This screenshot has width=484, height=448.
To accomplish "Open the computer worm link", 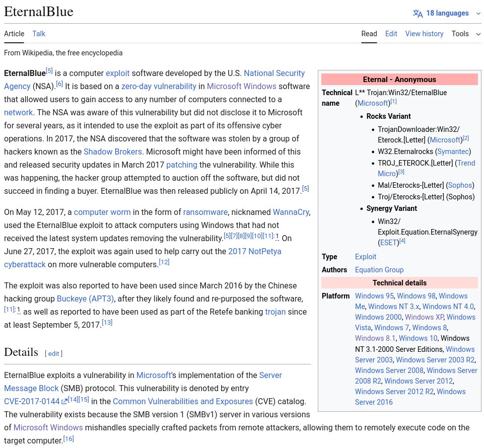I will click(102, 212).
